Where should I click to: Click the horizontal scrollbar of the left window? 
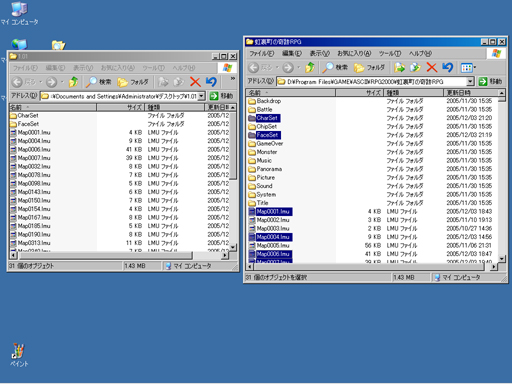point(119,256)
